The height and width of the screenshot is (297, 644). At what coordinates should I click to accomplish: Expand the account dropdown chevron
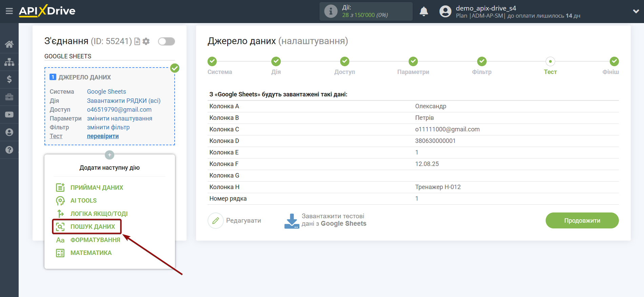click(x=636, y=11)
